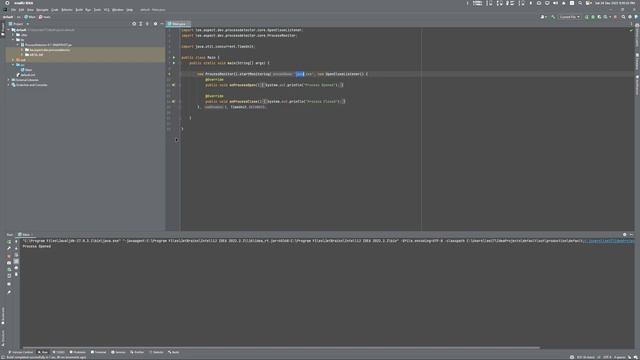Select default.iml in Project tree
Image resolution: width=640 pixels, height=360 pixels.
pyautogui.click(x=26, y=75)
